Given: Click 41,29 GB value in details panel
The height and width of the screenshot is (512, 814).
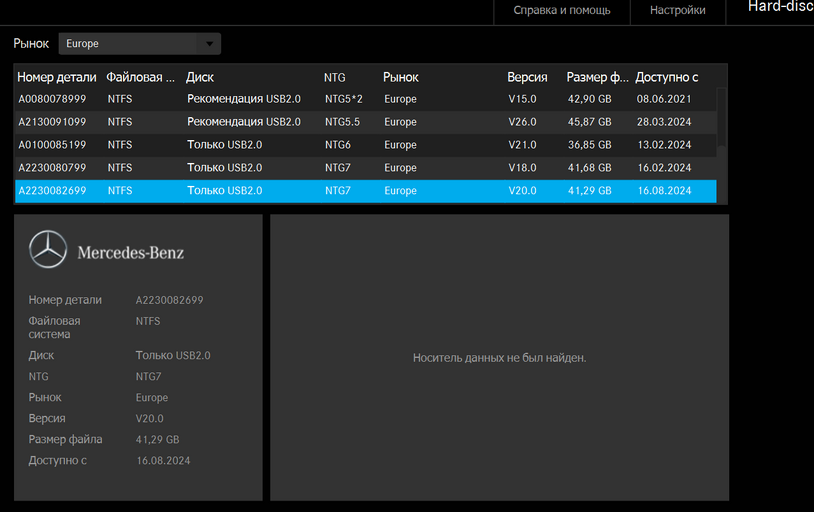Looking at the screenshot, I should click(157, 440).
